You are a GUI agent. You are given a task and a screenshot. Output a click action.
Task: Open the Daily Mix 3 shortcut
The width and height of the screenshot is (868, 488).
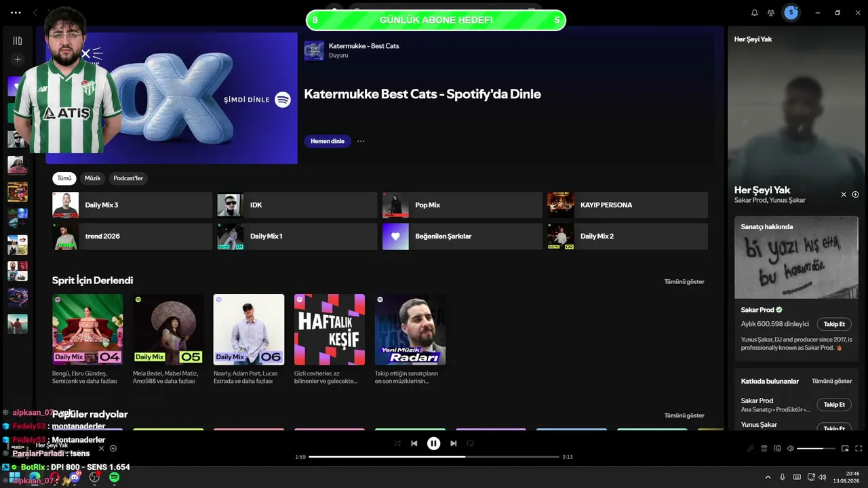(x=132, y=205)
